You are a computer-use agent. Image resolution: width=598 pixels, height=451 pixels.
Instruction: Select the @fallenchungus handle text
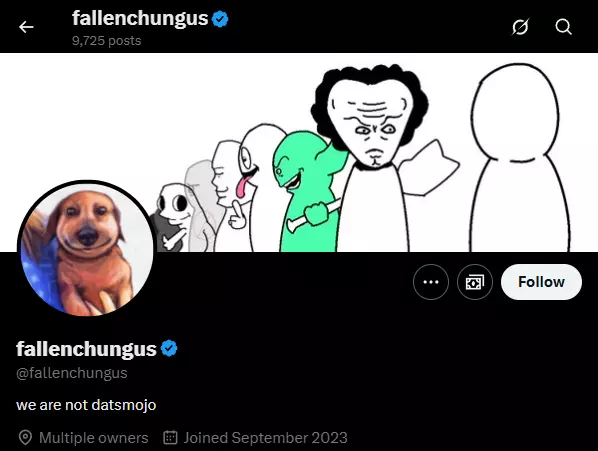[72, 373]
